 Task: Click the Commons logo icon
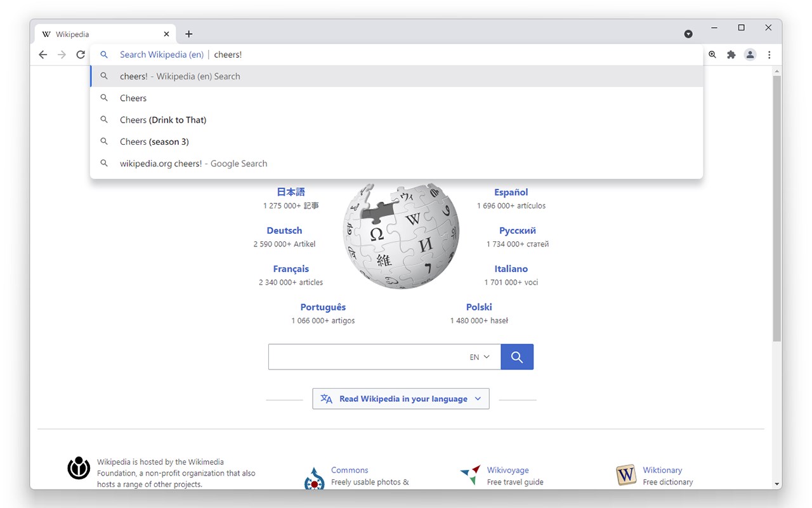click(x=314, y=478)
